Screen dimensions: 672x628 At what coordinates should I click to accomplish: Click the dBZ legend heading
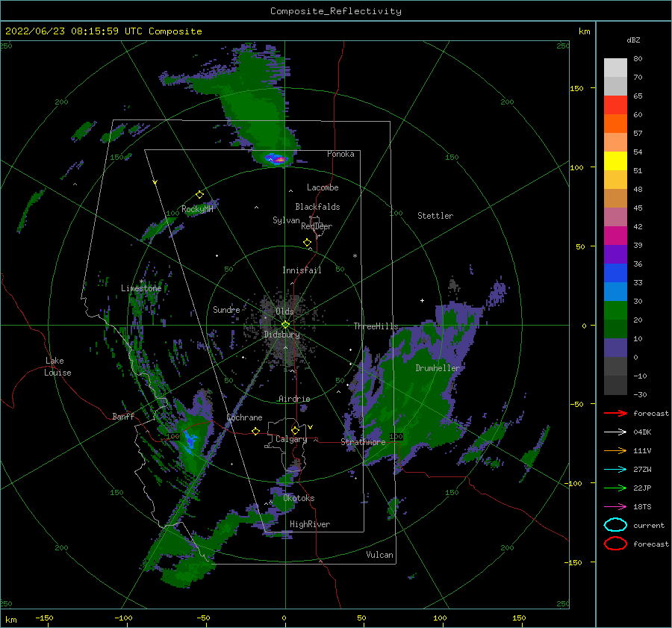pyautogui.click(x=633, y=40)
